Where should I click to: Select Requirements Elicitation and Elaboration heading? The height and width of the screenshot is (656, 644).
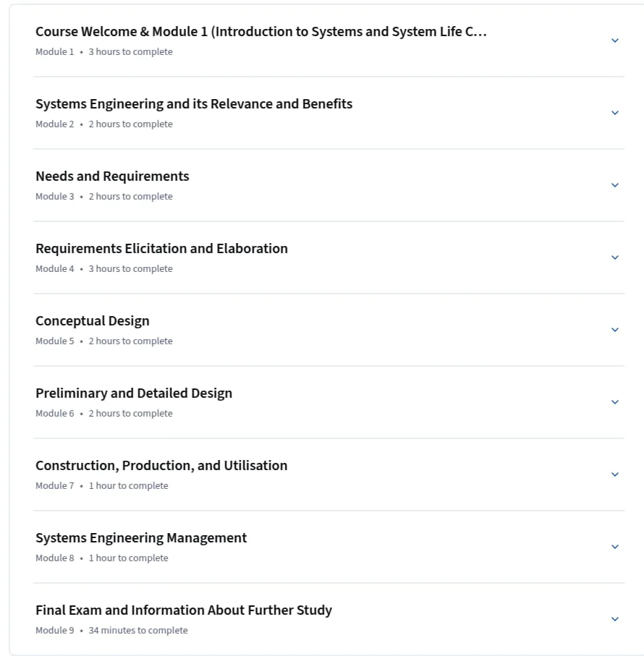pyautogui.click(x=161, y=249)
